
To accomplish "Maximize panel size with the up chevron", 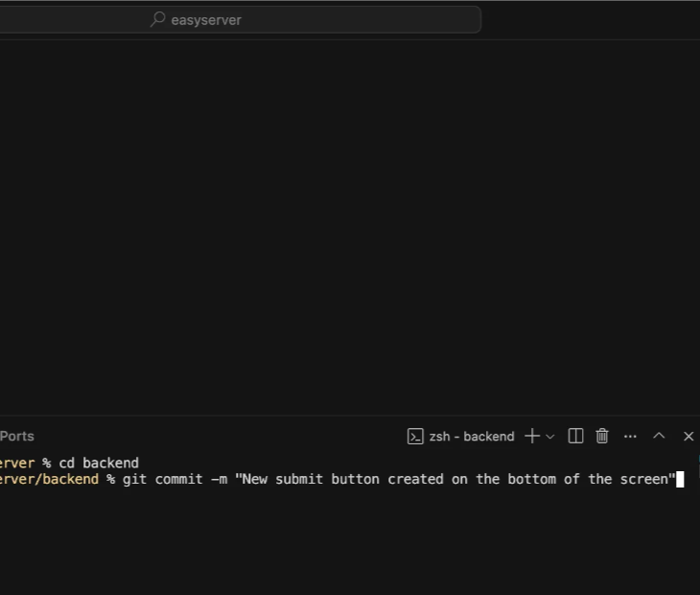I will pyautogui.click(x=659, y=436).
